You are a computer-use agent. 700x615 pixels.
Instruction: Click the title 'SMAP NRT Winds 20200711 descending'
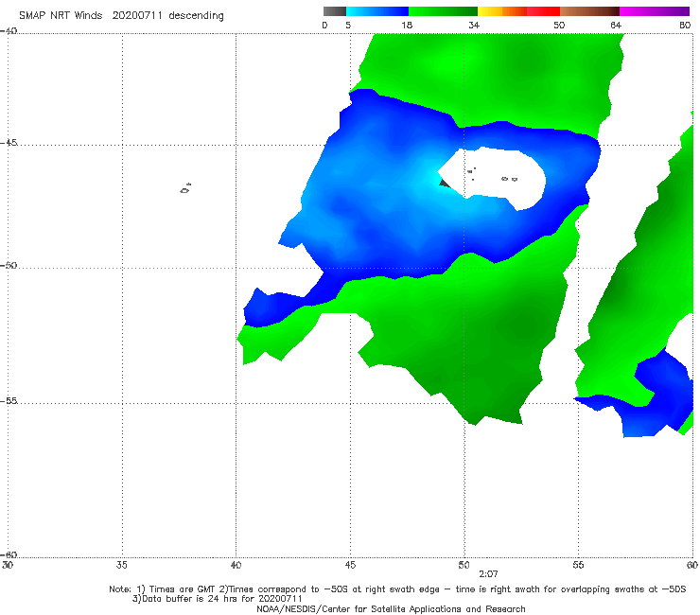121,16
